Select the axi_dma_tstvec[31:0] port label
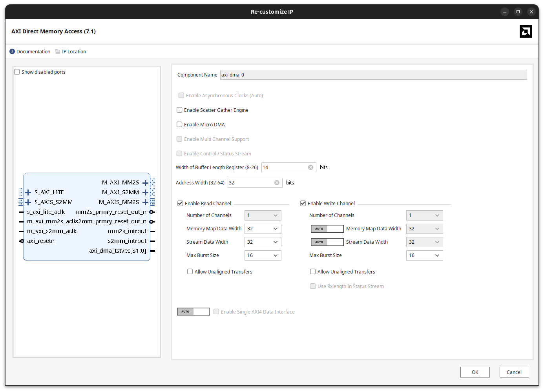 (118, 251)
